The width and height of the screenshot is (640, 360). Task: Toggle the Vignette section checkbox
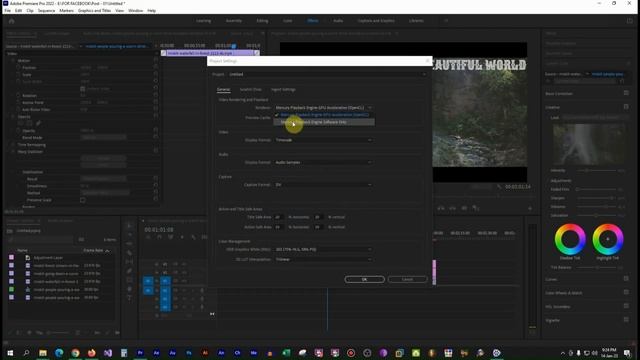626,320
